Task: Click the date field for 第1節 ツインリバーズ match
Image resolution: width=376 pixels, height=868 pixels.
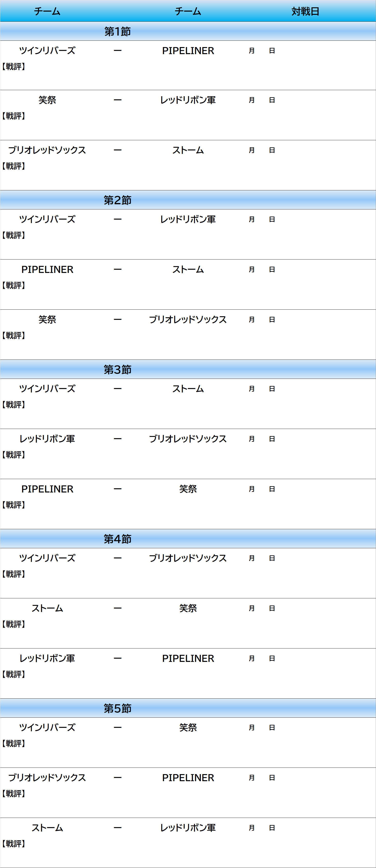Action: 262,51
